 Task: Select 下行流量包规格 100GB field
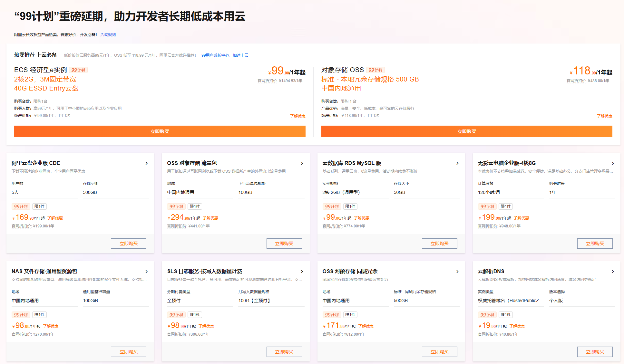[x=271, y=192]
